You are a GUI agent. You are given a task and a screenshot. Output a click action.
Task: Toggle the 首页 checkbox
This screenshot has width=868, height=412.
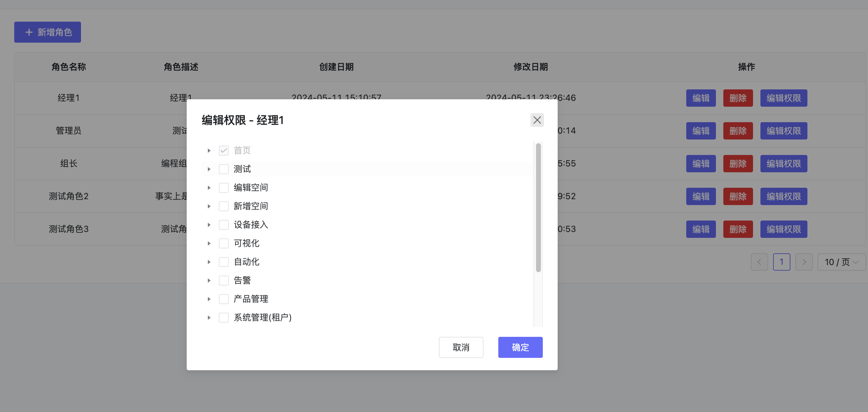click(223, 150)
